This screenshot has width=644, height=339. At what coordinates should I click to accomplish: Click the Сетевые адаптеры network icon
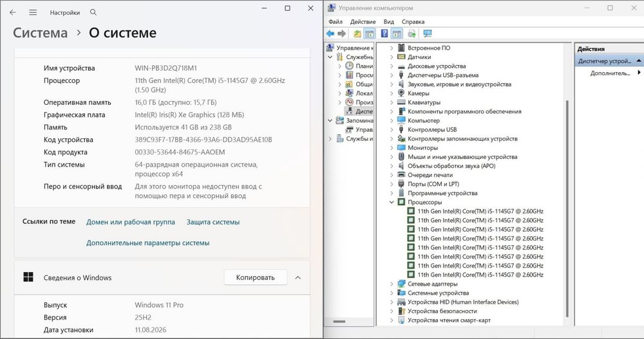pyautogui.click(x=401, y=284)
